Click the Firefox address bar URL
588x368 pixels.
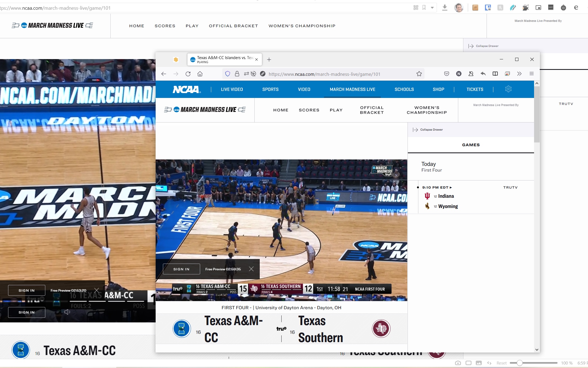[324, 74]
